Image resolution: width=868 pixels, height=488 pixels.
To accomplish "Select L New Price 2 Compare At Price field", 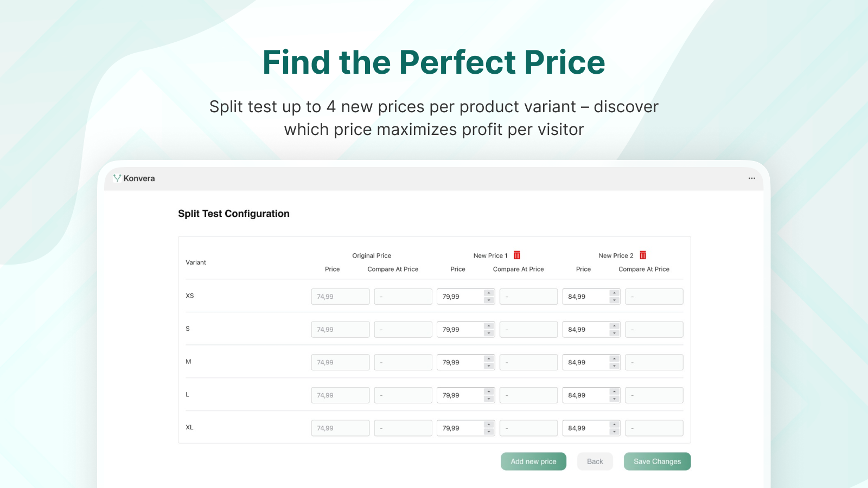I will (654, 395).
